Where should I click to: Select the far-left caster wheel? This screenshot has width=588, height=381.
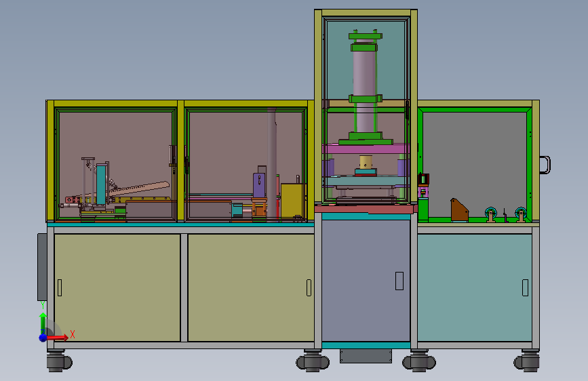[x=59, y=361]
